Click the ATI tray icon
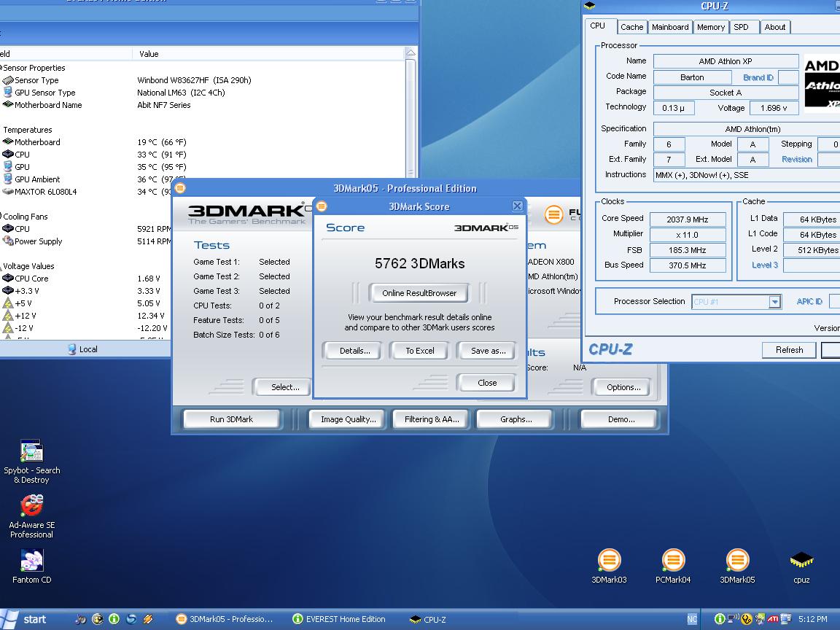This screenshot has width=840, height=630. 772,619
